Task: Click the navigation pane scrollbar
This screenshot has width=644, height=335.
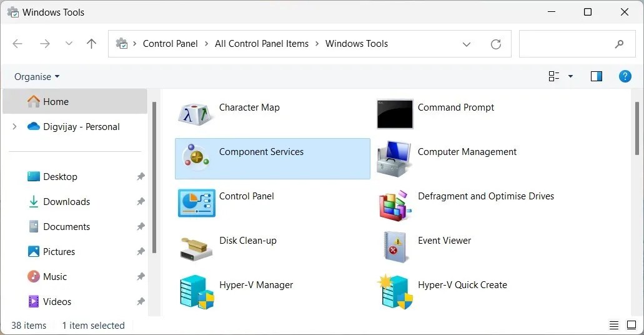Action: [154, 177]
